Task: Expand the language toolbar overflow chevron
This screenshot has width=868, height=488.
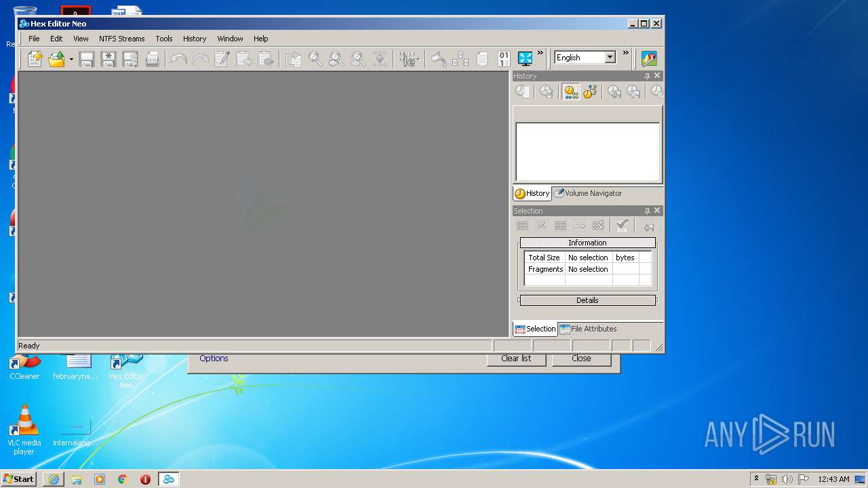Action: tap(626, 53)
